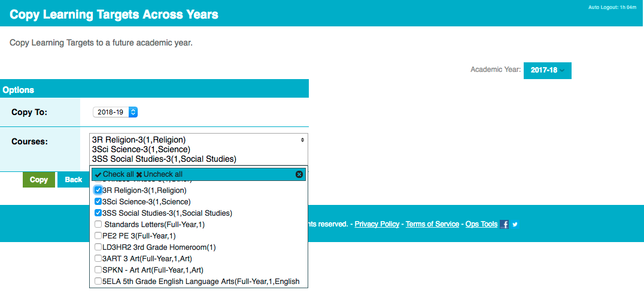Close the course checklist popup
Image resolution: width=644 pixels, height=293 pixels.
[x=299, y=174]
